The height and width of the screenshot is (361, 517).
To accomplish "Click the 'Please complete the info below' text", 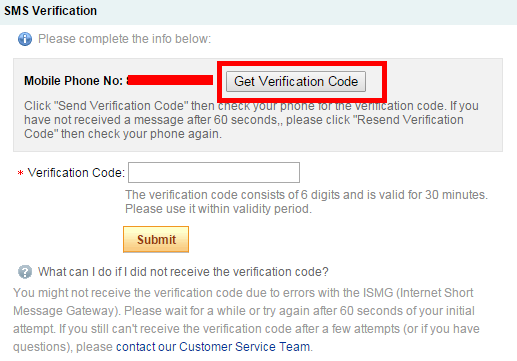I will [124, 39].
